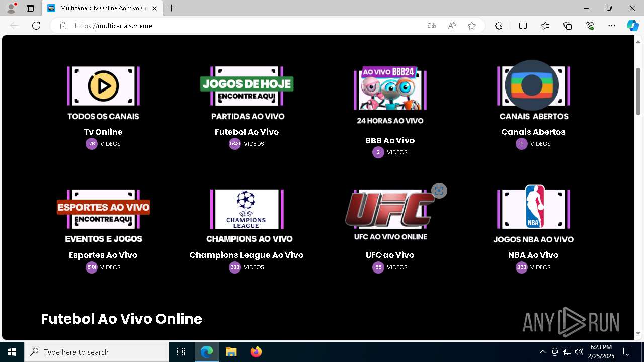Click the Champions League Ao Vivo link

tap(247, 255)
